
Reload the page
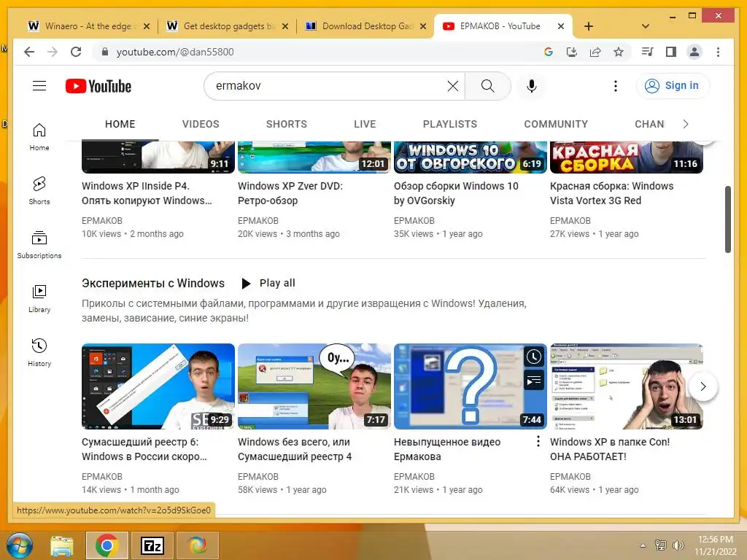coord(76,52)
